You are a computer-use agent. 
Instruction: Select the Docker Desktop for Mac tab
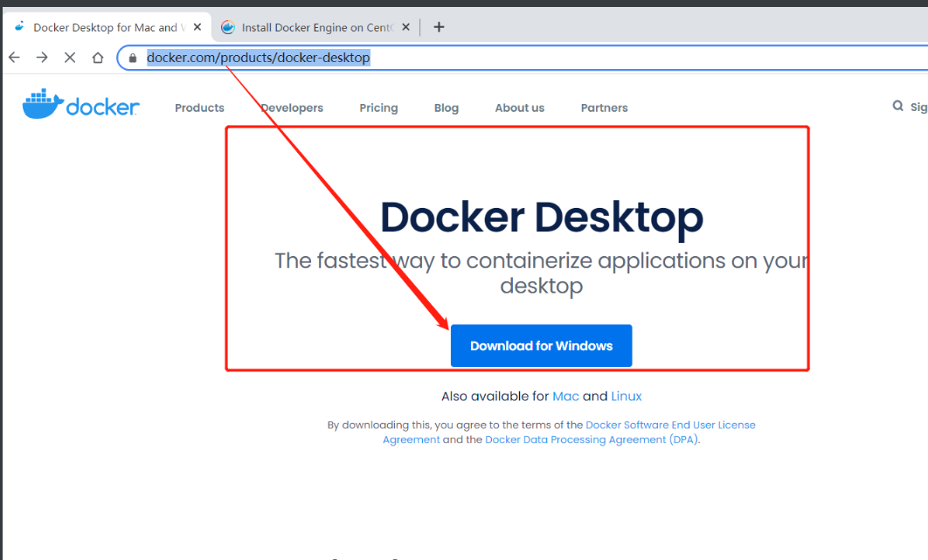107,27
